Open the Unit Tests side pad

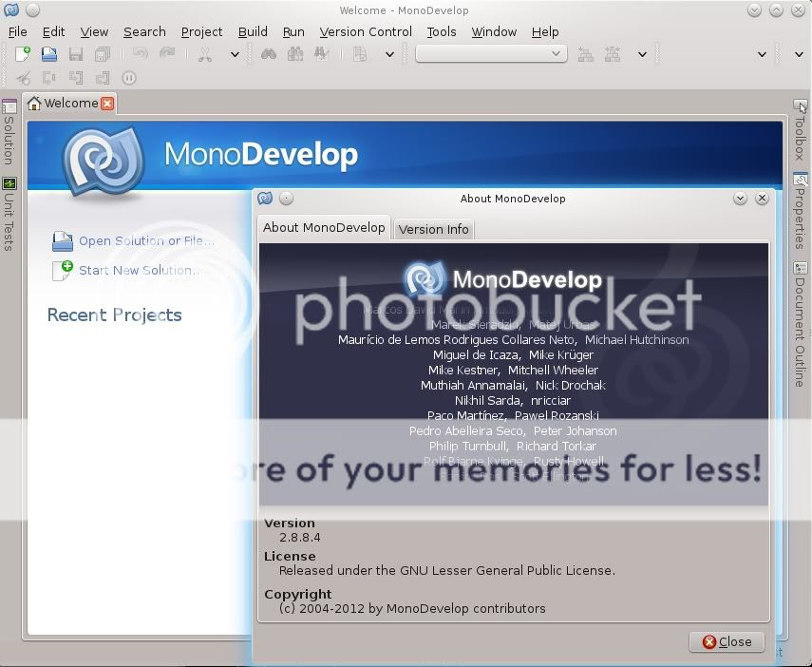click(x=9, y=215)
